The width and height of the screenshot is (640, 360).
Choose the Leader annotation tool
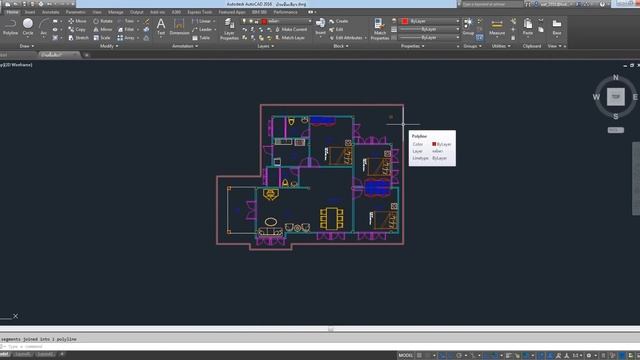202,29
